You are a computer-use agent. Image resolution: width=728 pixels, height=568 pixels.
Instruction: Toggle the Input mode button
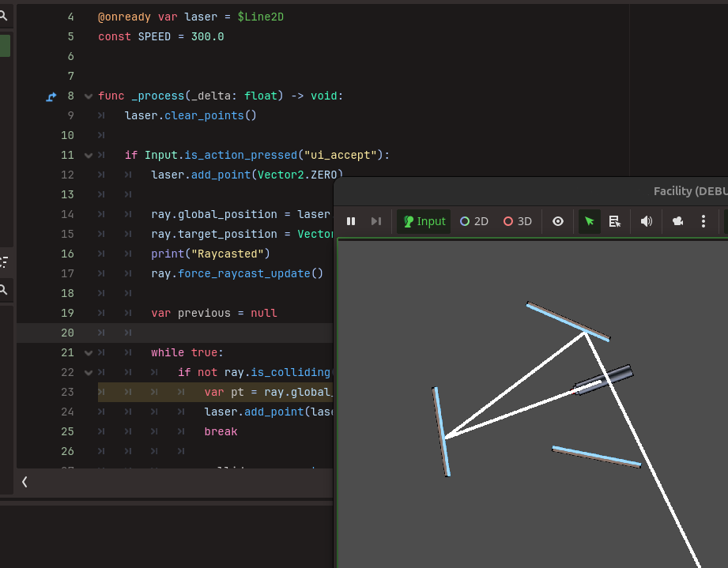click(424, 221)
